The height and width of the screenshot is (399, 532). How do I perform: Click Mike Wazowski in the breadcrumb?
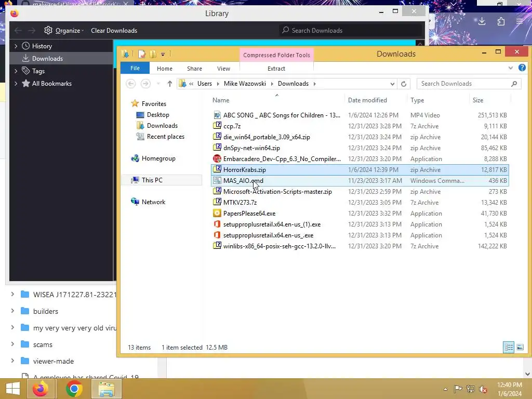[245, 84]
